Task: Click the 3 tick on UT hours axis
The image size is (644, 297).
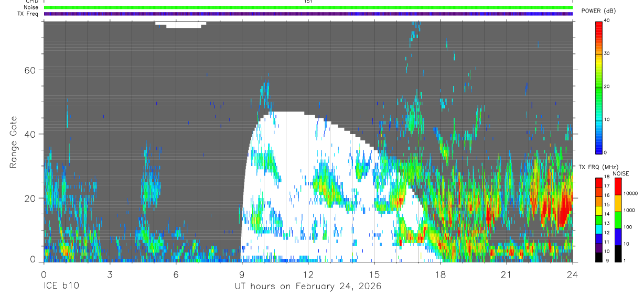Action: tap(110, 274)
